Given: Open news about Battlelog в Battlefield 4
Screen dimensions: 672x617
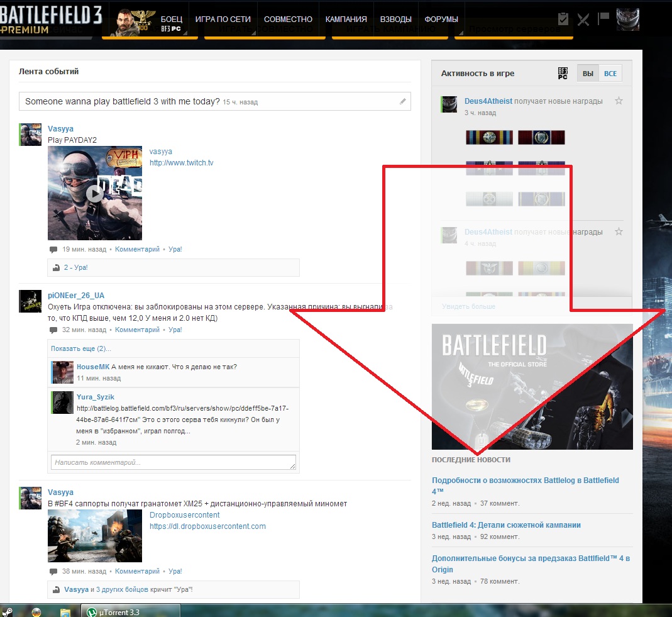Looking at the screenshot, I should click(x=526, y=486).
